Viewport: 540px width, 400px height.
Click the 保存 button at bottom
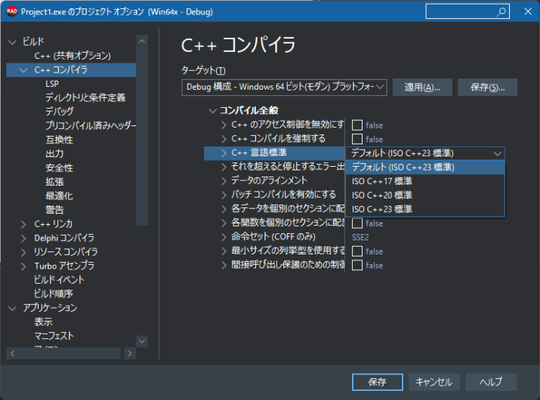pyautogui.click(x=377, y=382)
